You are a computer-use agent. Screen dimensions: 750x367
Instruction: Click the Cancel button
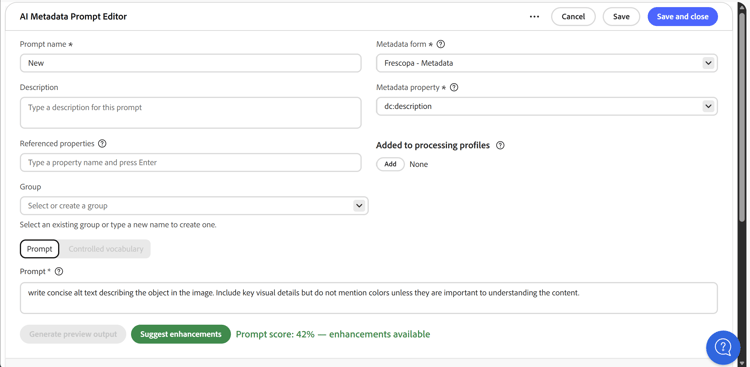(573, 16)
